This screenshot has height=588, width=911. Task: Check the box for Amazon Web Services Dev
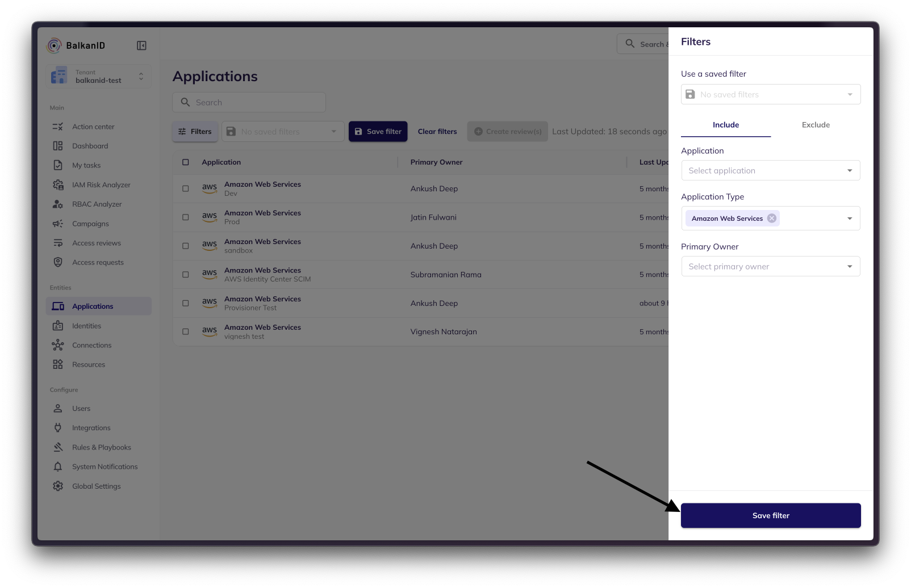click(x=186, y=188)
